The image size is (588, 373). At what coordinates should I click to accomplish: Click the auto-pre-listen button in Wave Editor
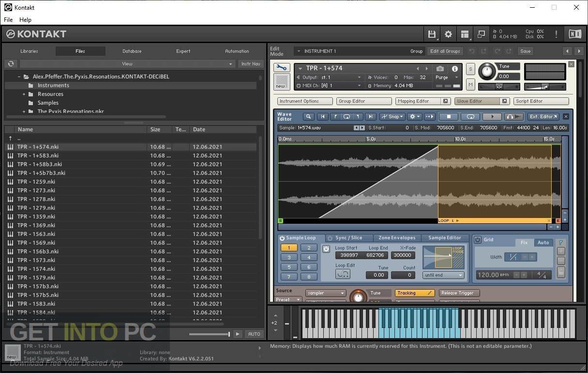[x=429, y=116]
